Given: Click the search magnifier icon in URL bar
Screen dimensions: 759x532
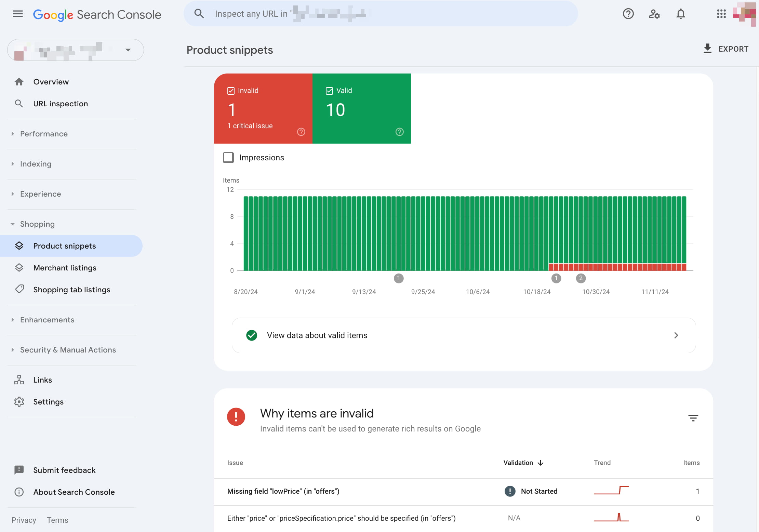Looking at the screenshot, I should [x=199, y=14].
